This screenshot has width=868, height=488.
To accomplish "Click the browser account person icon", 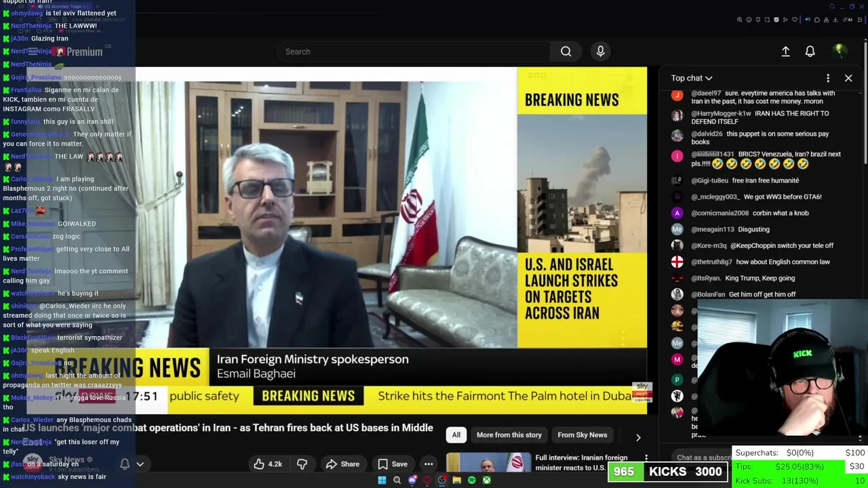I will coord(826,20).
